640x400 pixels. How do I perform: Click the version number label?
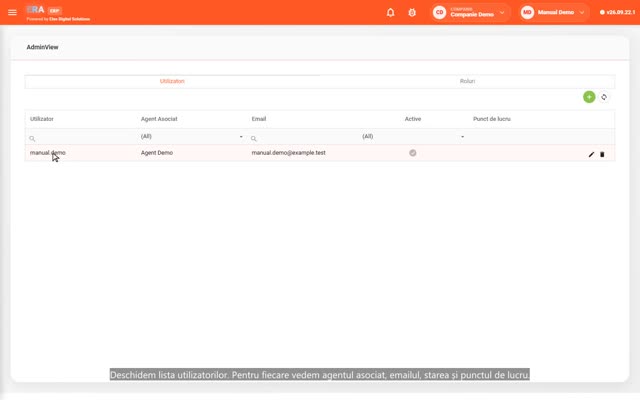pos(620,12)
